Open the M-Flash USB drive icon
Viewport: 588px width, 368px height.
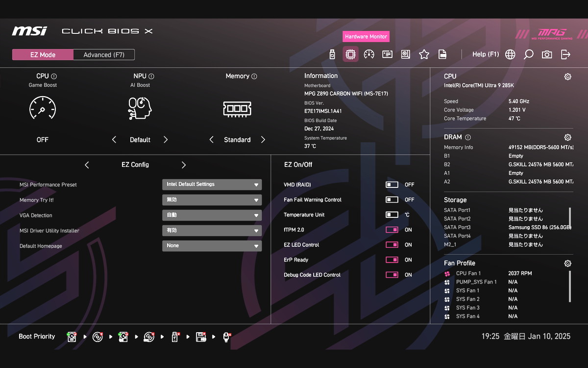pos(332,54)
